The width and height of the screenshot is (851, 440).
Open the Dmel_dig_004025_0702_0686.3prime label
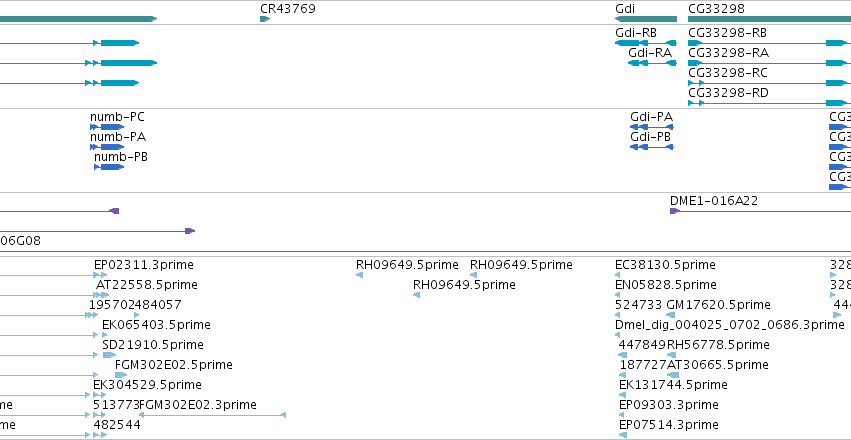(730, 325)
